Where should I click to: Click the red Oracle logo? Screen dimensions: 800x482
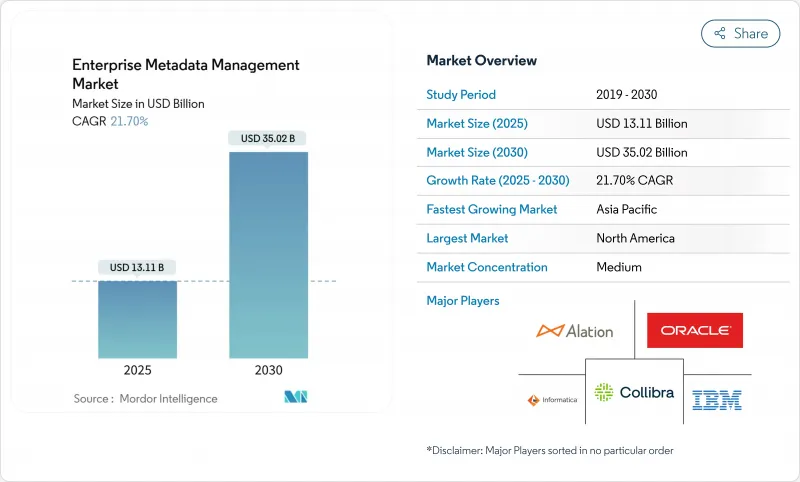694,330
